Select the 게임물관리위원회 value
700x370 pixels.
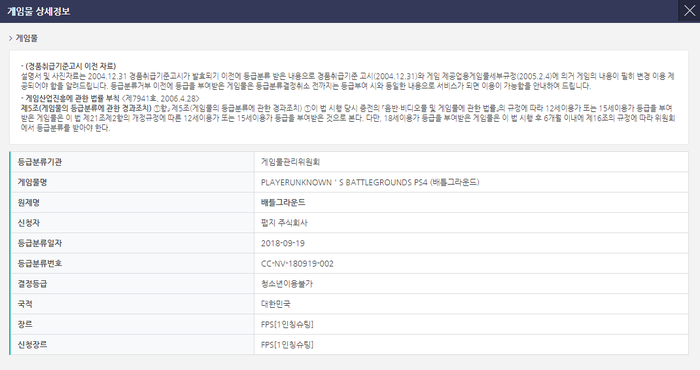tap(290, 162)
